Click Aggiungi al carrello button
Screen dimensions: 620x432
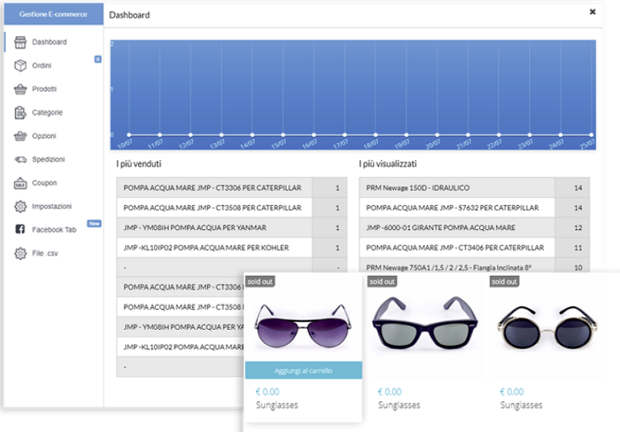(303, 370)
